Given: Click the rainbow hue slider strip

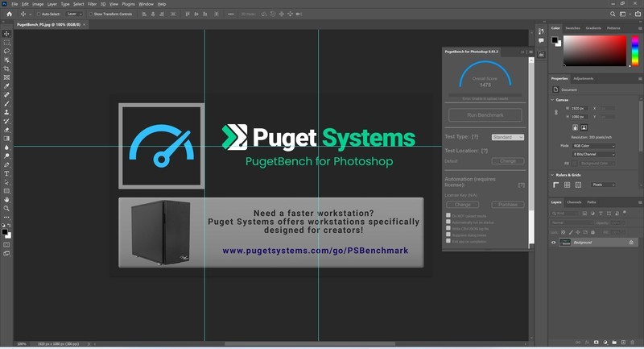Looking at the screenshot, I should pyautogui.click(x=635, y=51).
